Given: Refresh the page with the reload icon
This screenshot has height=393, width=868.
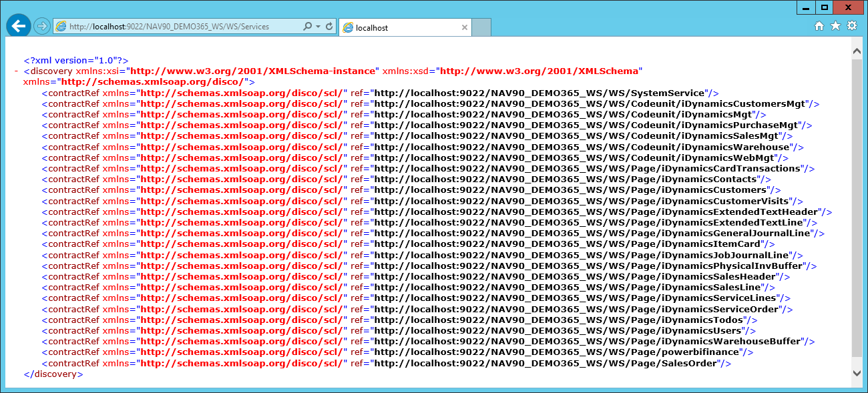Looking at the screenshot, I should 329,27.
